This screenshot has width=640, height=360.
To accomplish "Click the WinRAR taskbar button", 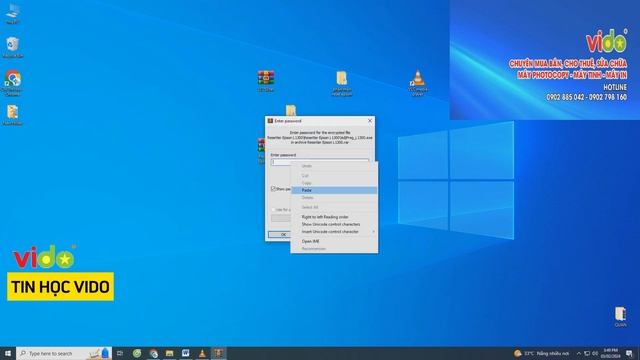I will 218,353.
